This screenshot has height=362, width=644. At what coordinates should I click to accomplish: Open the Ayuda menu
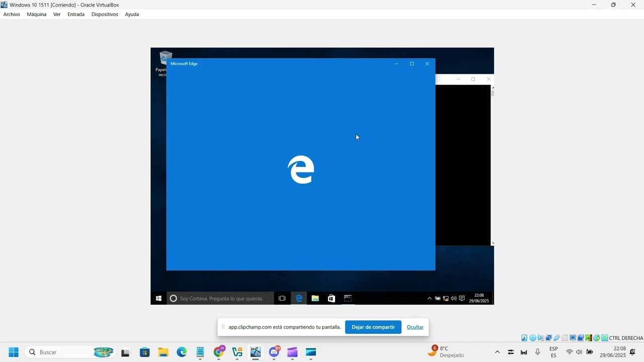pos(132,14)
